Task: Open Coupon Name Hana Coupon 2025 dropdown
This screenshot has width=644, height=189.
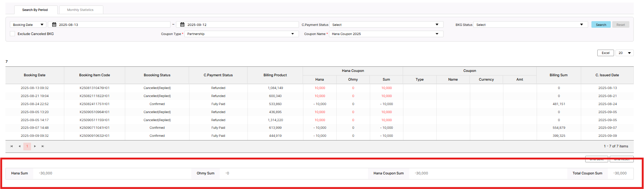Action: pos(386,34)
